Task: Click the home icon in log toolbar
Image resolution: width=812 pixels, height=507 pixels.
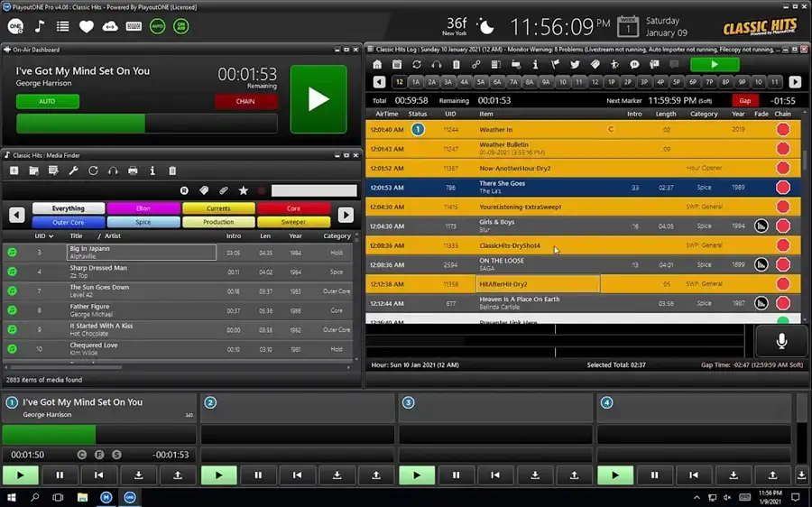Action: [377, 65]
